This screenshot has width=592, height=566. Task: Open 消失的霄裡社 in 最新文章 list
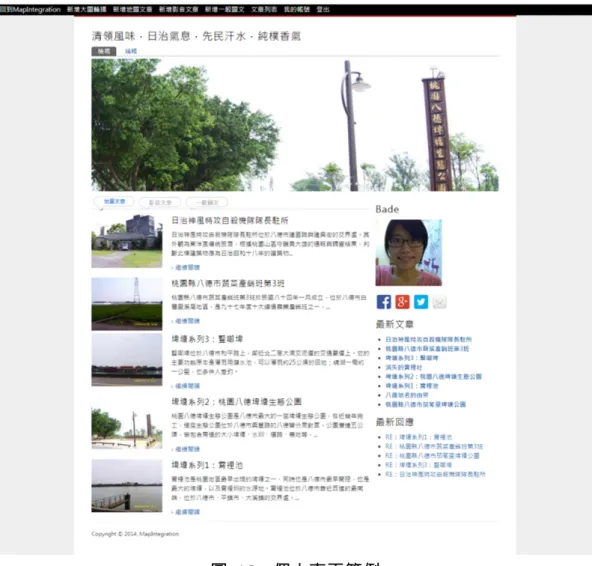click(x=404, y=367)
